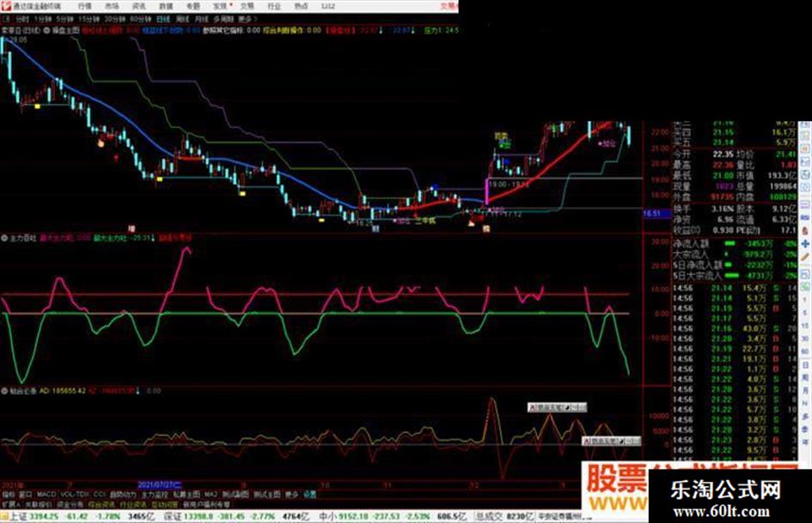This screenshot has width=812, height=523.
Task: Select the 多周期 multi-period tab
Action: [223, 19]
